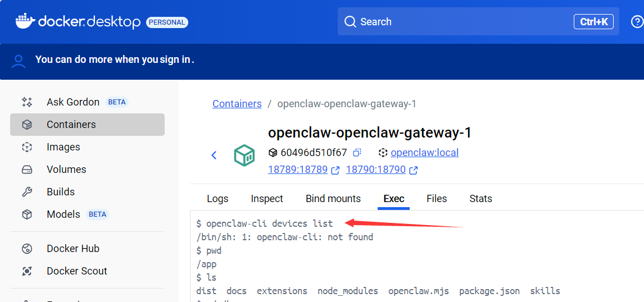The image size is (644, 302).
Task: Click the '/app' output line
Action: tap(207, 264)
